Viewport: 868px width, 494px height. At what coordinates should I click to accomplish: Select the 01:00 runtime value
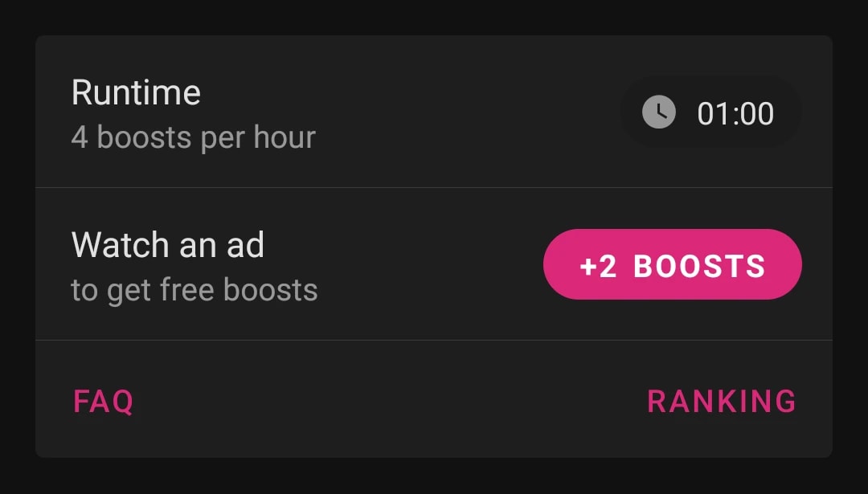735,114
